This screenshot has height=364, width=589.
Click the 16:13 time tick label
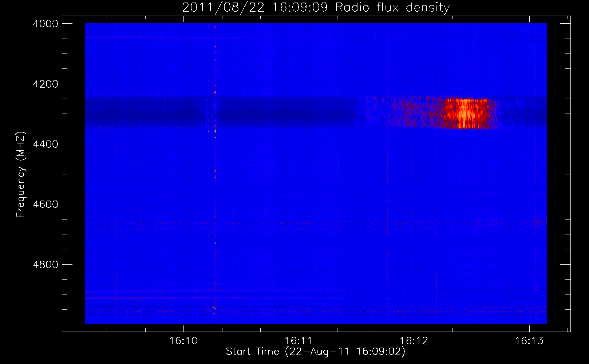pyautogui.click(x=529, y=341)
